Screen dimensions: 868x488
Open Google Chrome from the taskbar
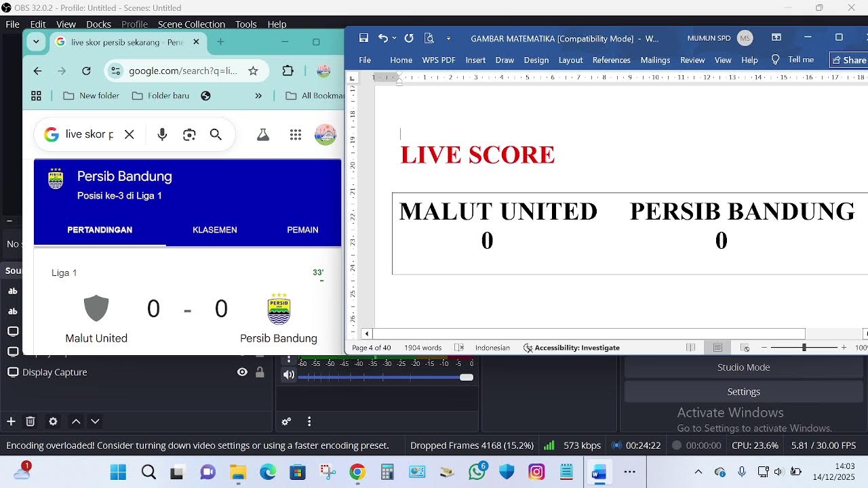(x=357, y=472)
